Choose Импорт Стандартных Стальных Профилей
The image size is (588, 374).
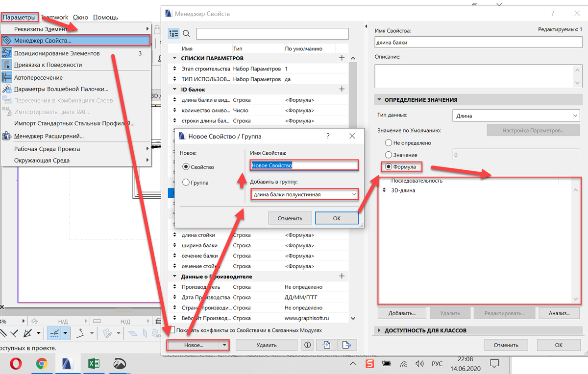[x=76, y=123]
